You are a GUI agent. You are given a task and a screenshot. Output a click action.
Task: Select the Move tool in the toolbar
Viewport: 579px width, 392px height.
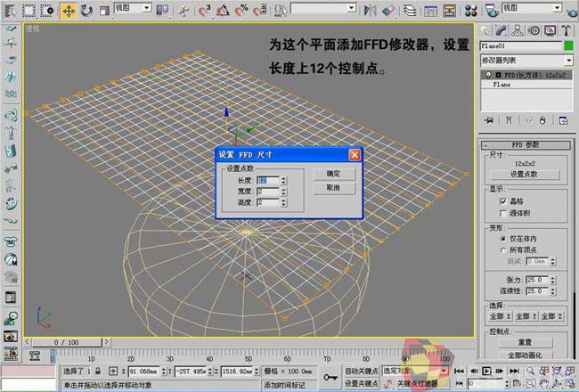click(x=69, y=11)
